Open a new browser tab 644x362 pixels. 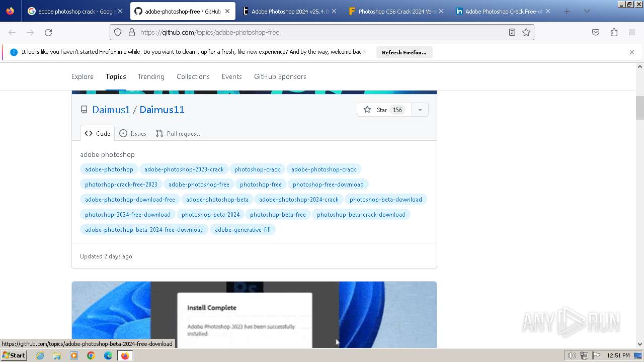point(567,11)
